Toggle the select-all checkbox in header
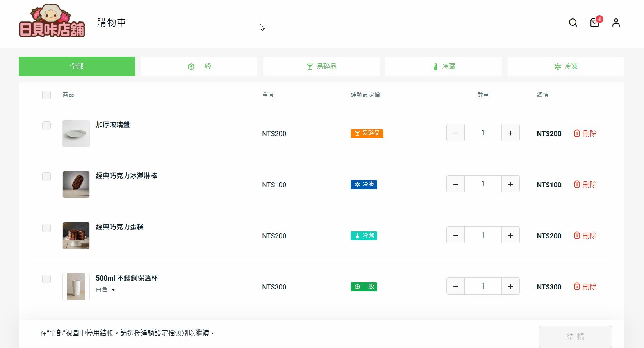This screenshot has width=644, height=348. (46, 95)
